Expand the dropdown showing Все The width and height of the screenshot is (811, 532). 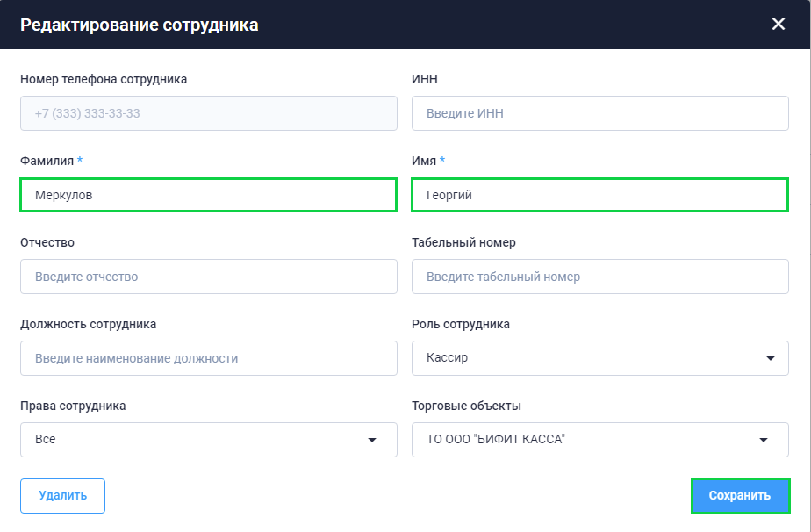[208, 440]
